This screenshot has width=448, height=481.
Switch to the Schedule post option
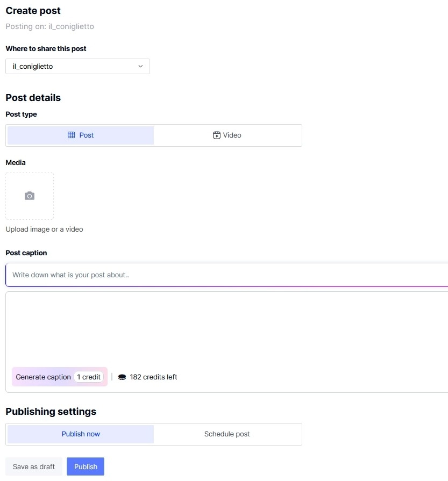tap(227, 434)
